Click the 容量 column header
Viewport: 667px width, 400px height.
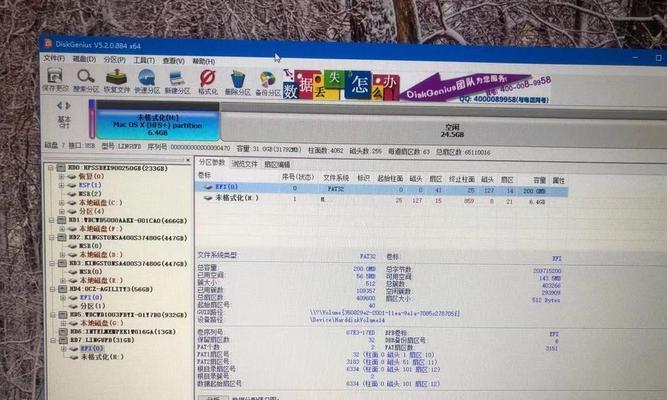(539, 180)
